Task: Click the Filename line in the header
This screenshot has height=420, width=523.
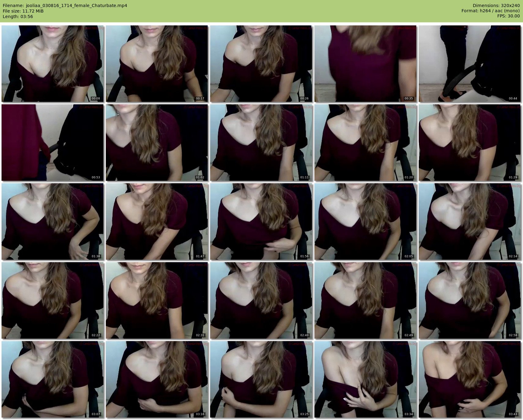Action: click(x=65, y=6)
